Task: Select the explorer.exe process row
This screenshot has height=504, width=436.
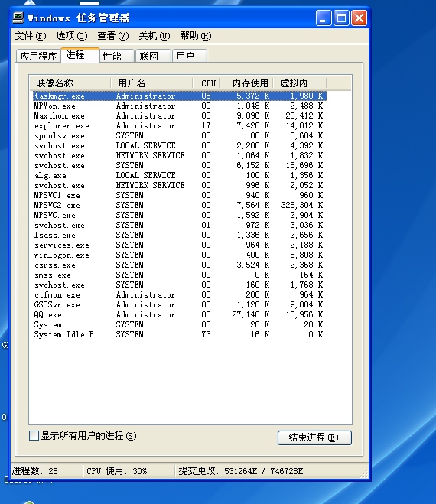Action: click(x=180, y=125)
